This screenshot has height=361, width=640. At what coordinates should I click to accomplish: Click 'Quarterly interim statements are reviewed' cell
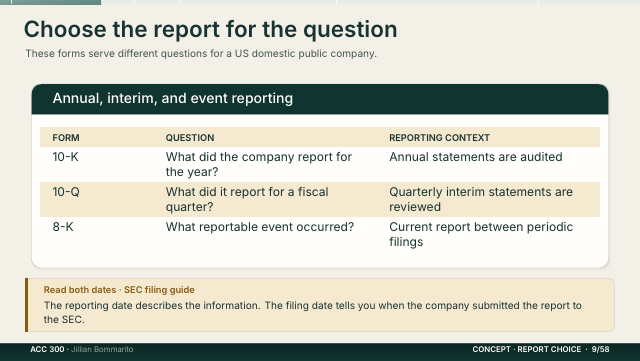[481, 199]
